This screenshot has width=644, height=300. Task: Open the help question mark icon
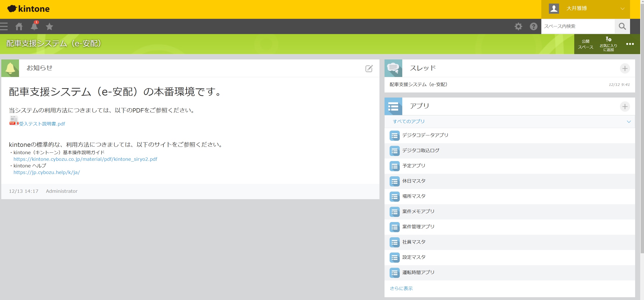click(533, 26)
